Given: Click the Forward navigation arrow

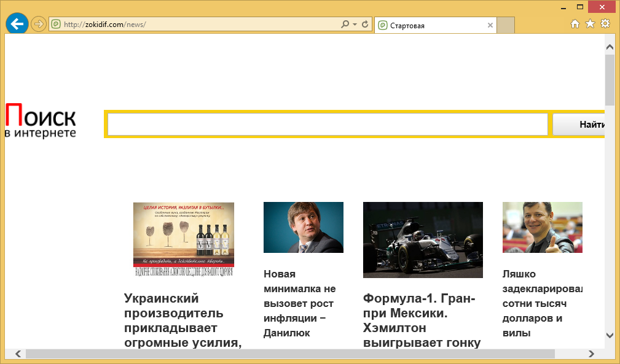Looking at the screenshot, I should coord(39,24).
